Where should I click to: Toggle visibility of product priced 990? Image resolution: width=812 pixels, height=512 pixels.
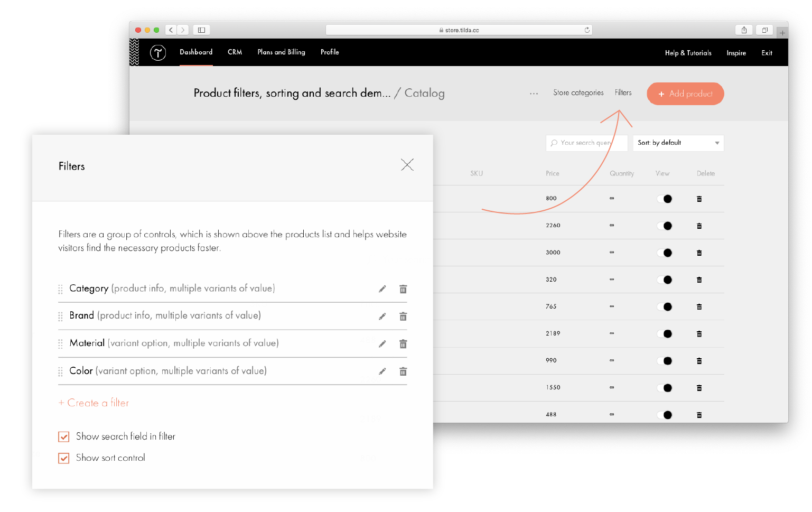665,361
